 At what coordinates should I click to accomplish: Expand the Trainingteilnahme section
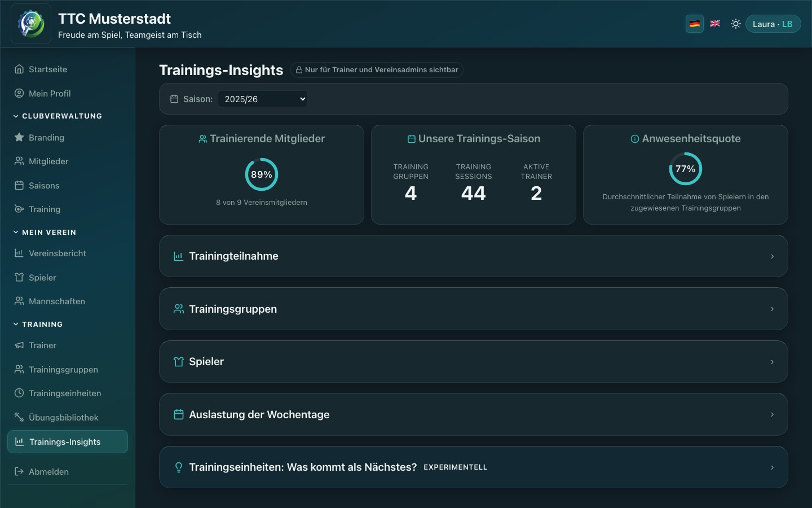474,256
